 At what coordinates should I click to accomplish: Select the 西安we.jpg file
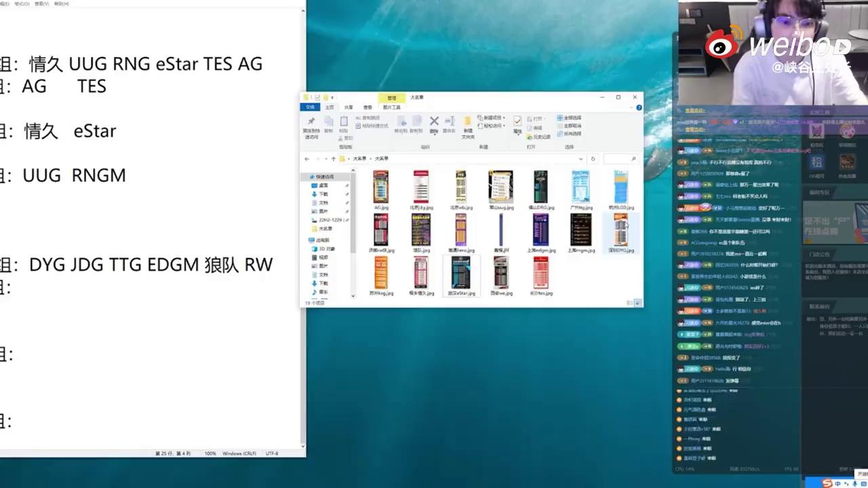click(501, 276)
